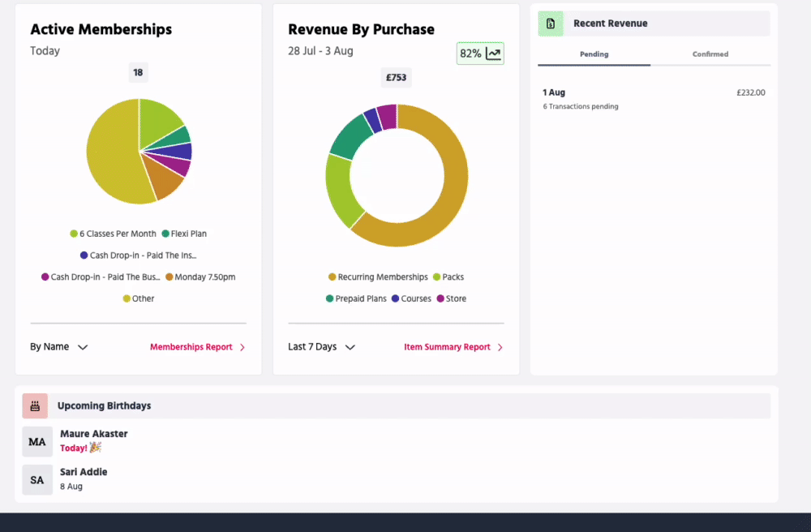Select the 1 Aug pending revenue row
Viewport: 811px width, 532px height.
[654, 98]
